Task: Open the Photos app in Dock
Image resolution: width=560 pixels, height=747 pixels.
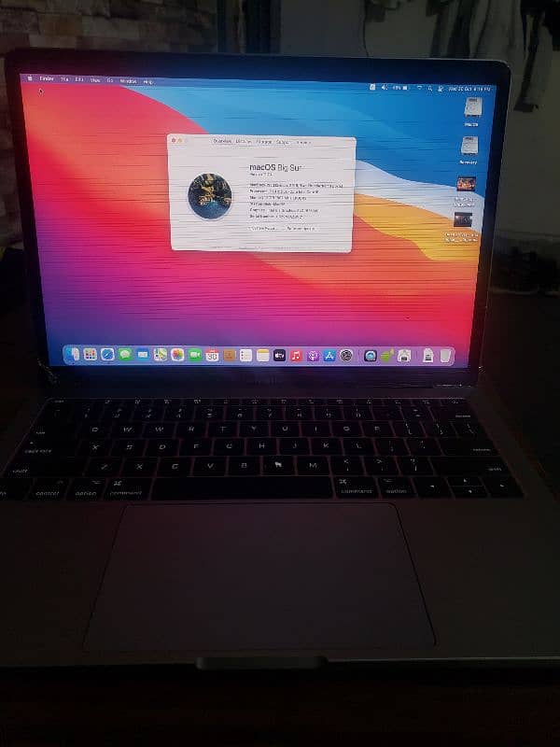Action: click(177, 355)
